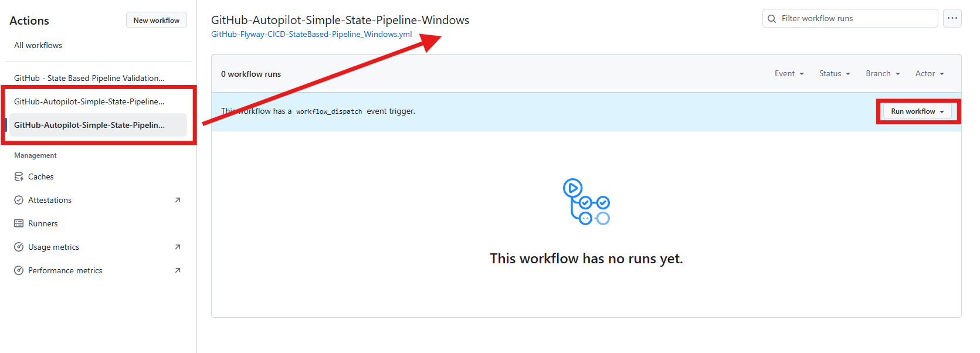The width and height of the screenshot is (980, 353).
Task: Click the Caches database icon
Action: click(x=19, y=176)
